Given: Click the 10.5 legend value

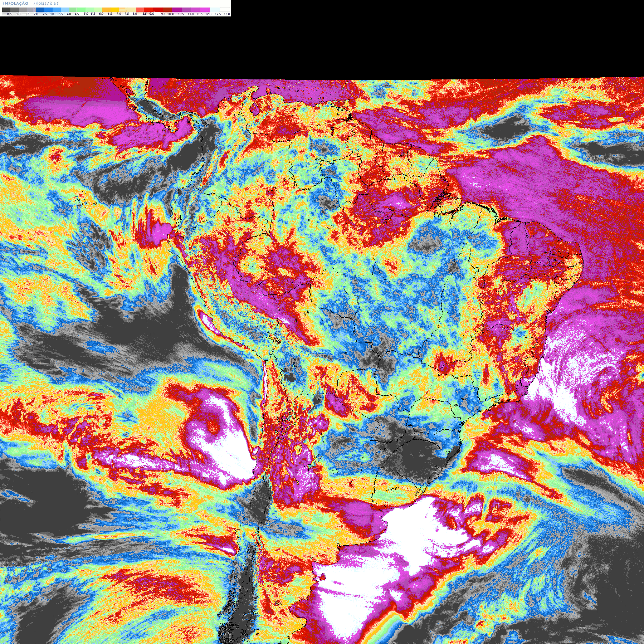Looking at the screenshot, I should pos(181,14).
